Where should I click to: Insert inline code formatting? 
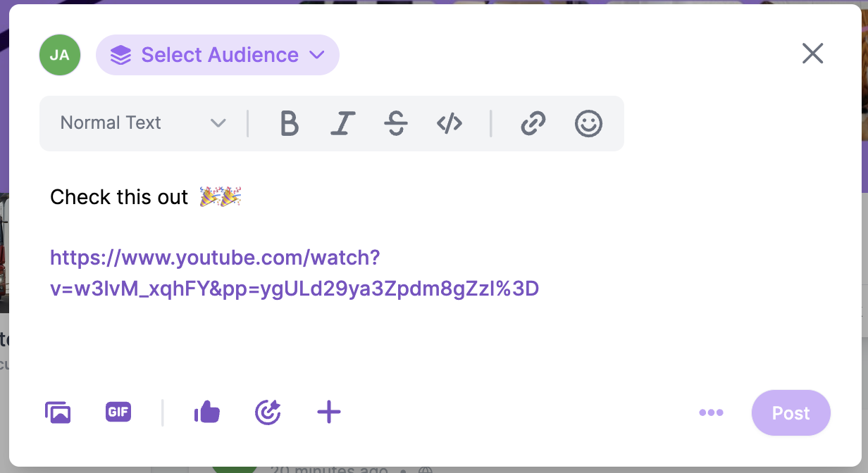(449, 123)
